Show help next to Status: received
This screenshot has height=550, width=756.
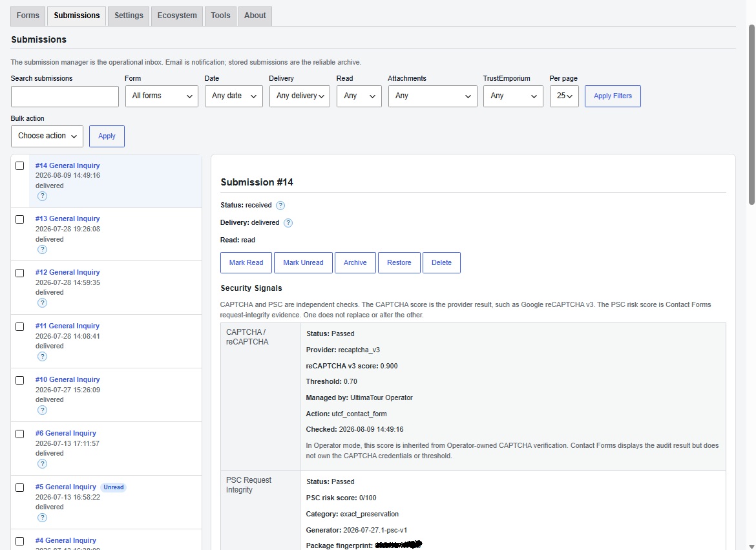pyautogui.click(x=280, y=206)
